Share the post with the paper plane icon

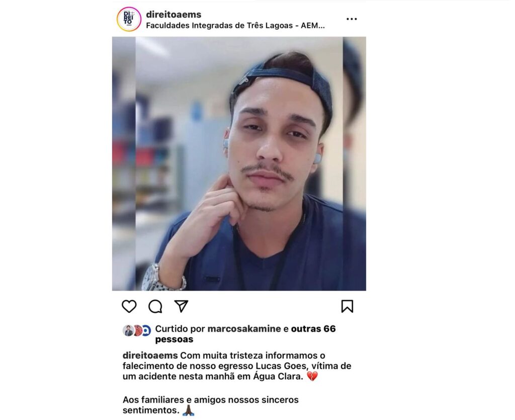[181, 306]
